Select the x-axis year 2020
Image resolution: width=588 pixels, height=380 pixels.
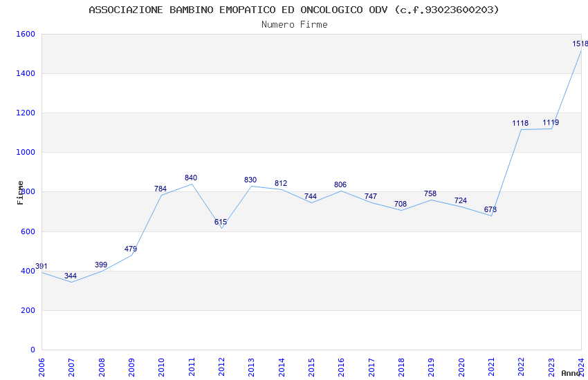(461, 368)
